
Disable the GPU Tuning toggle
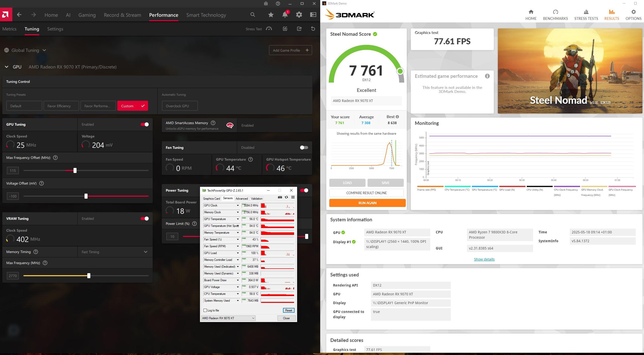pyautogui.click(x=145, y=124)
